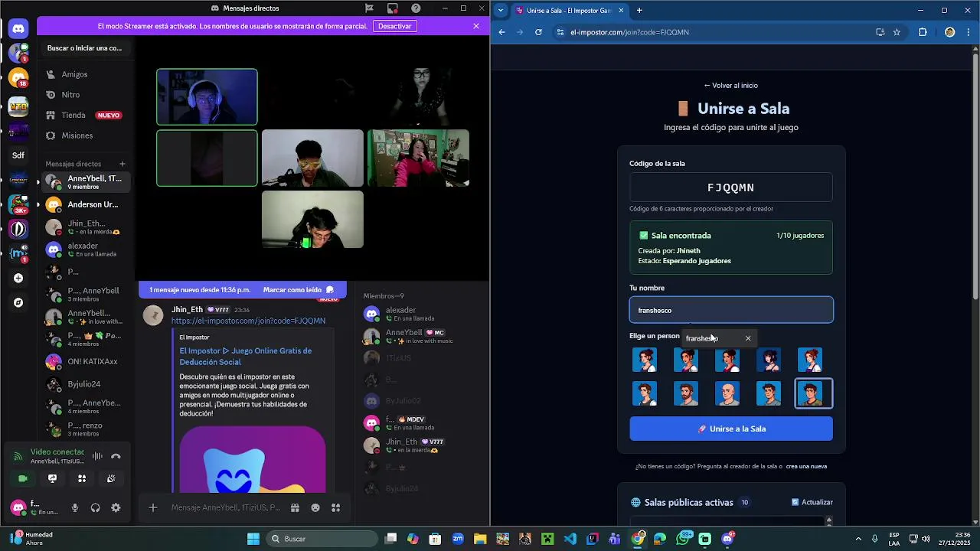
Task: Switch to Unirse a Sala browser tab
Action: click(x=570, y=11)
